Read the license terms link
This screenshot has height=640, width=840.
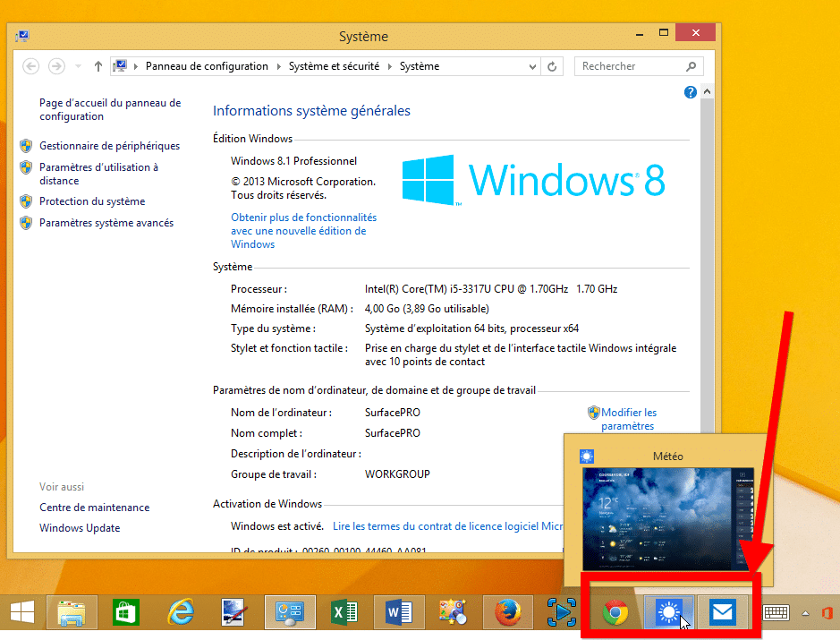pos(447,526)
